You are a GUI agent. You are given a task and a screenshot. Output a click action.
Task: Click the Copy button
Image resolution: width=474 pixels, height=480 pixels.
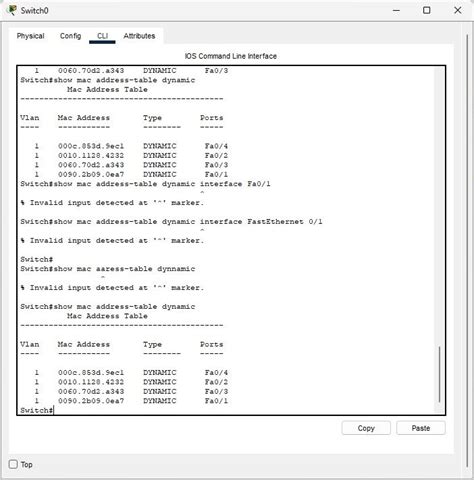(366, 428)
